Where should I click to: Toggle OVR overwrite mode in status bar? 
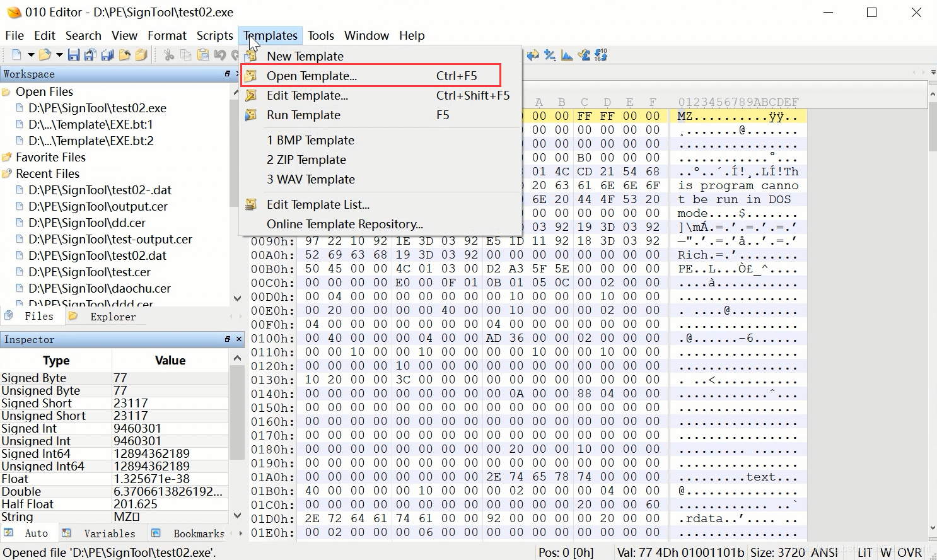tap(909, 552)
